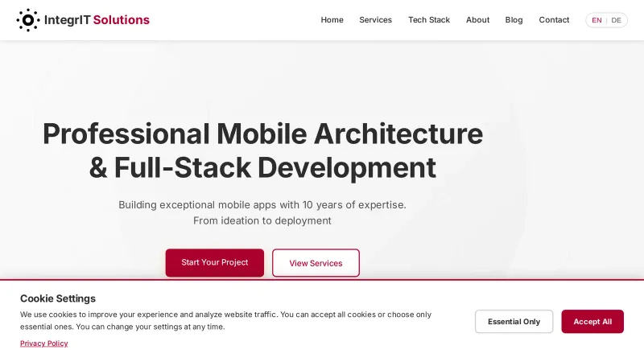Click the Cookie Settings banner heading

pos(58,298)
